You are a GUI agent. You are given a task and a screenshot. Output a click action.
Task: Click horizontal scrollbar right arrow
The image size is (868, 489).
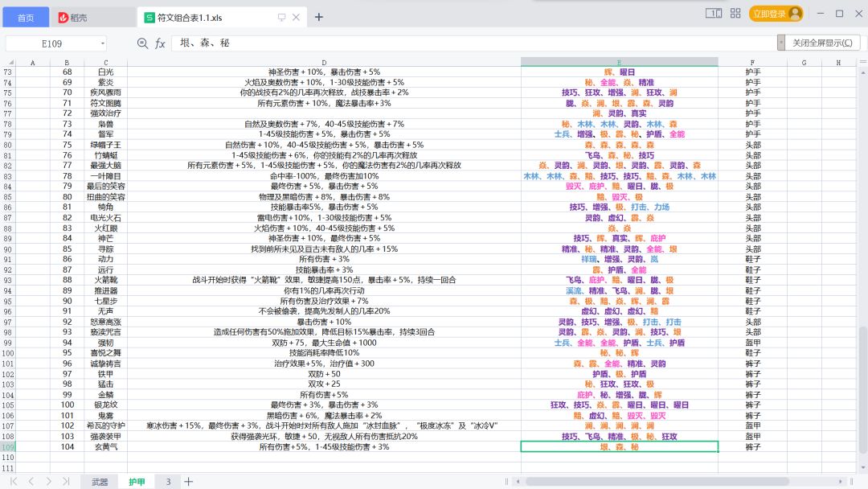tap(841, 482)
